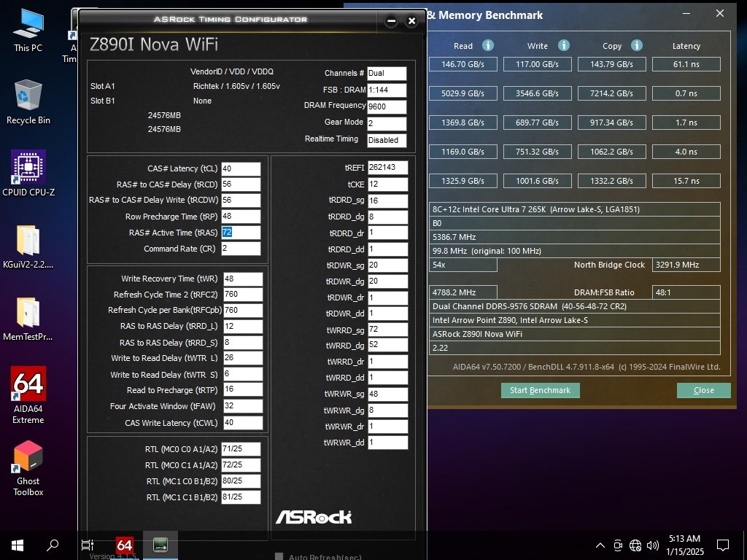This screenshot has width=747, height=560.
Task: Click the tRCD value field
Action: pos(241,184)
